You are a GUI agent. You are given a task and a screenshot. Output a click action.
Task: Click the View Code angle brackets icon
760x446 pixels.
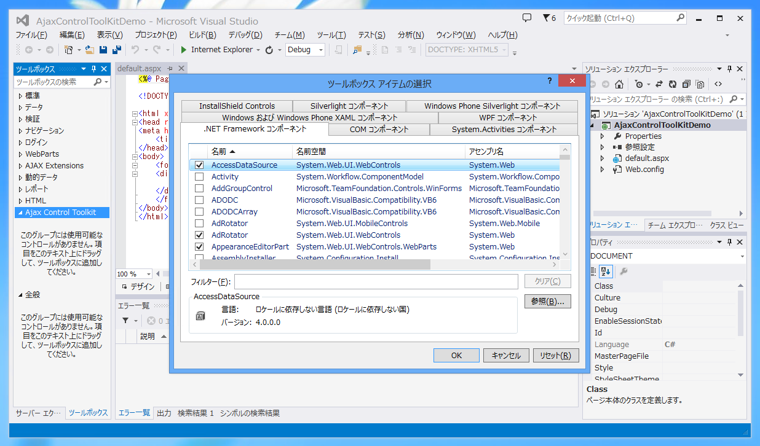click(x=718, y=84)
